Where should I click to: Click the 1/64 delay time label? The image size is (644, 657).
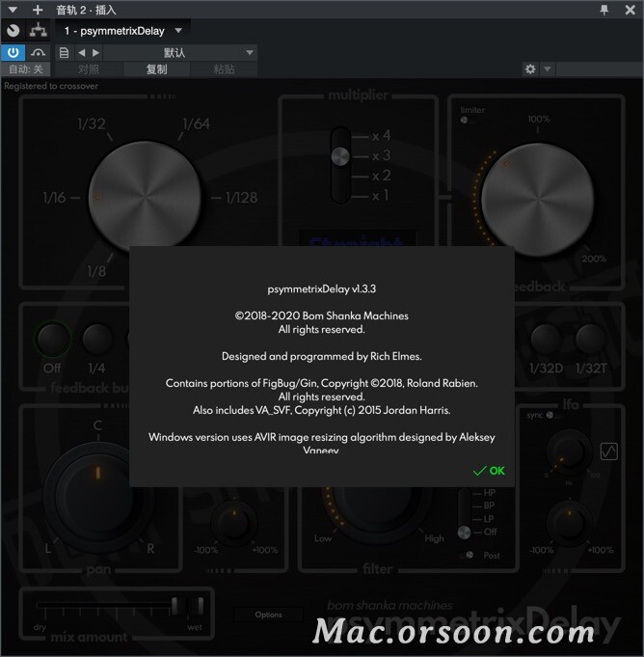point(196,124)
